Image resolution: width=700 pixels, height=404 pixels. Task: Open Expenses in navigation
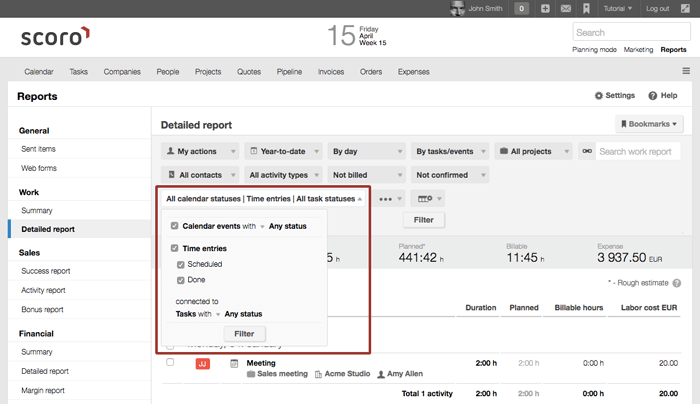[x=413, y=72]
